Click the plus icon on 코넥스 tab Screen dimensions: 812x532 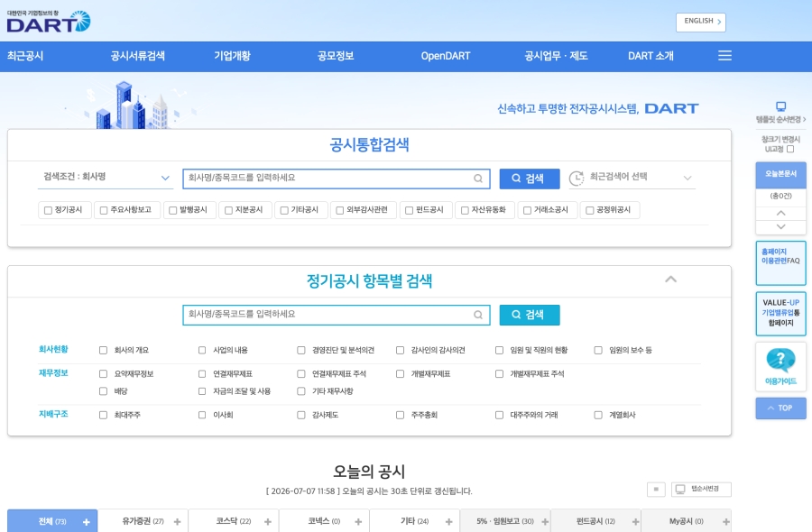[358, 522]
